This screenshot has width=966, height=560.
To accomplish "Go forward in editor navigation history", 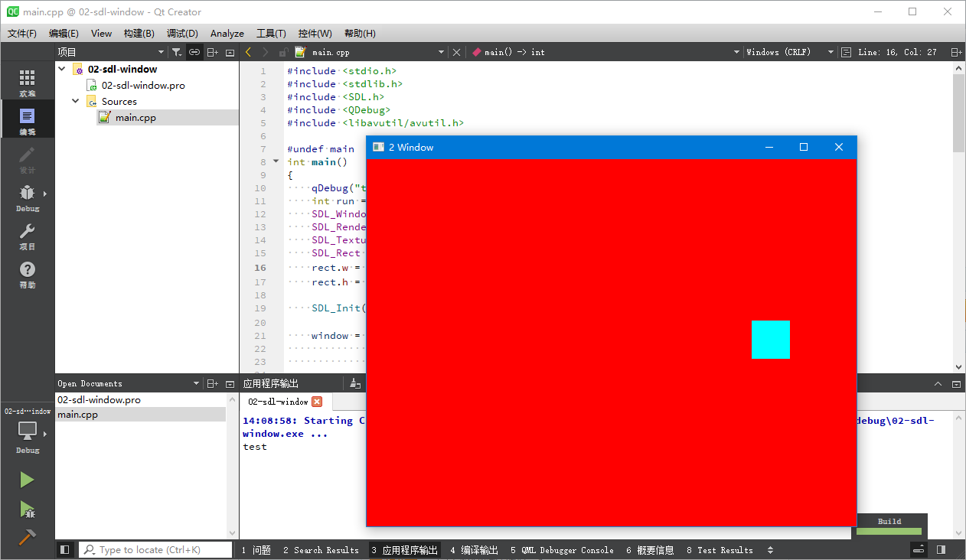I will point(266,52).
